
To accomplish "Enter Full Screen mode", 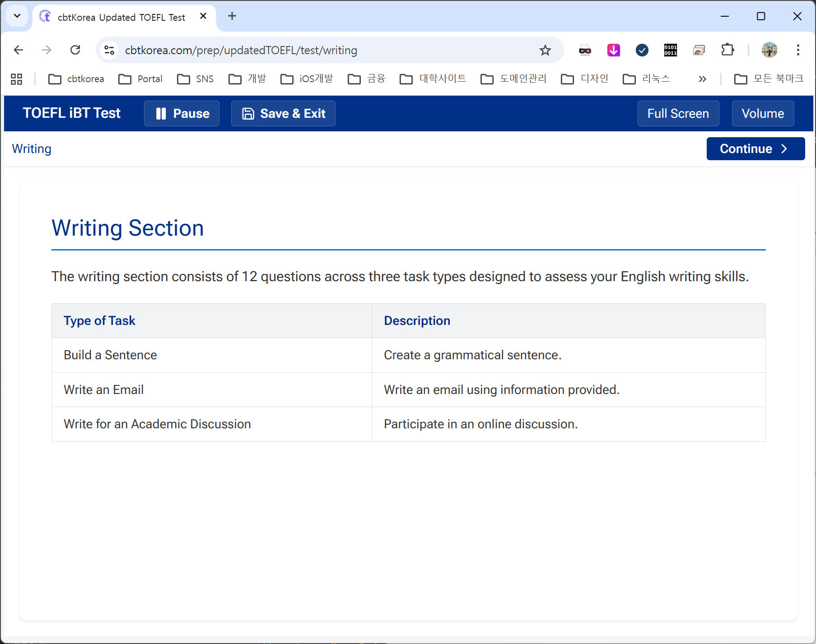I will point(678,113).
